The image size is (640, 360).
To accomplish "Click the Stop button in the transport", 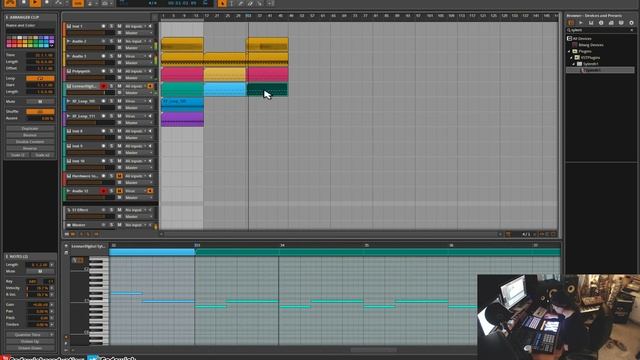I will tap(24, 3).
